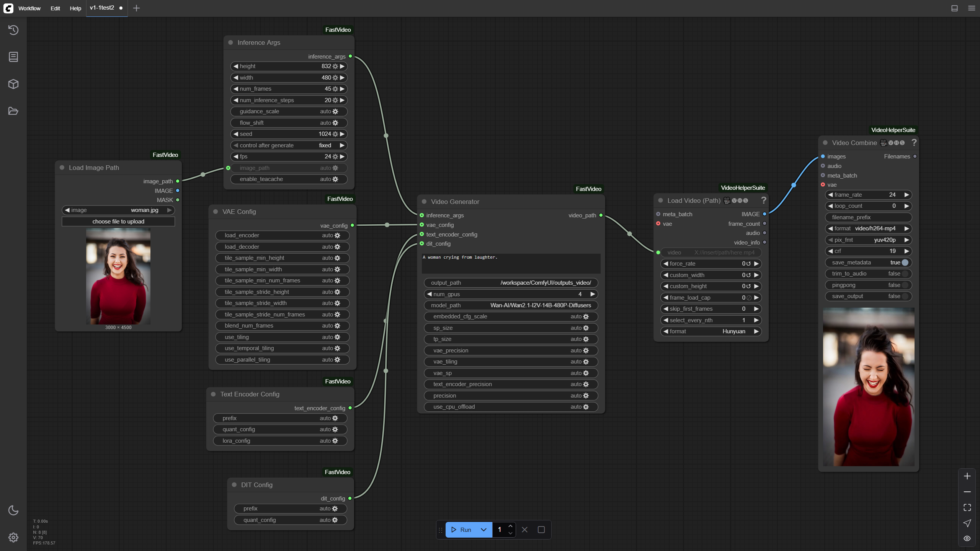Open format video/h264-mp4 combo box
Viewport: 980px width, 551px height.
coord(869,228)
